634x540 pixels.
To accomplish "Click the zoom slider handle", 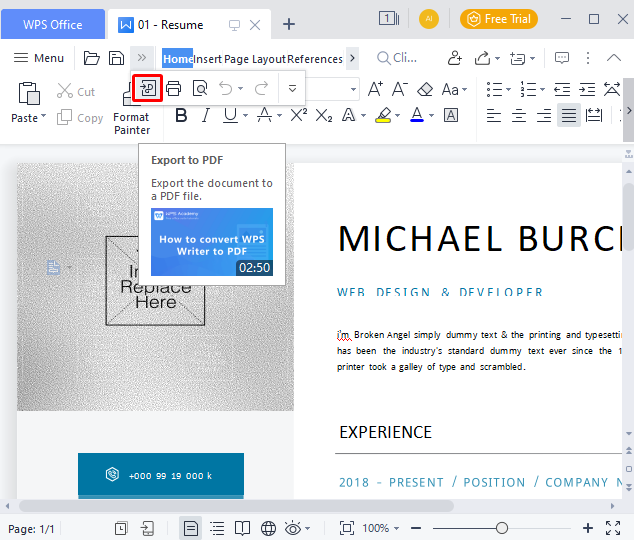I will 502,528.
